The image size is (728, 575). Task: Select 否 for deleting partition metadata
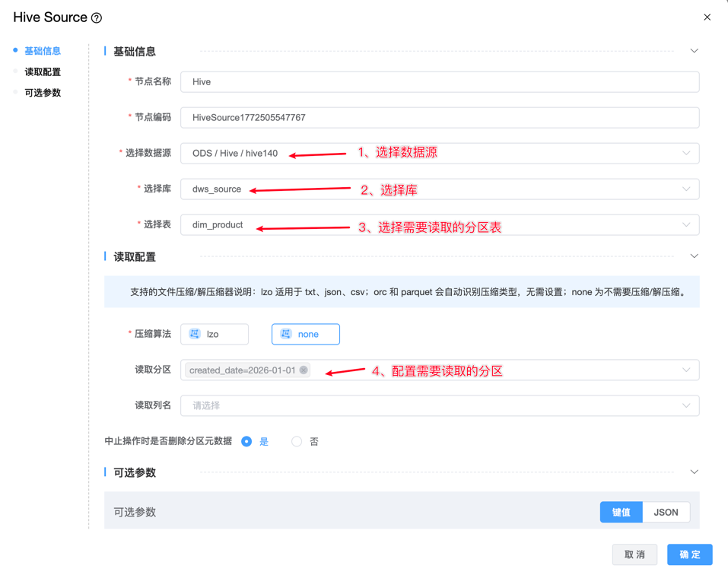(297, 442)
